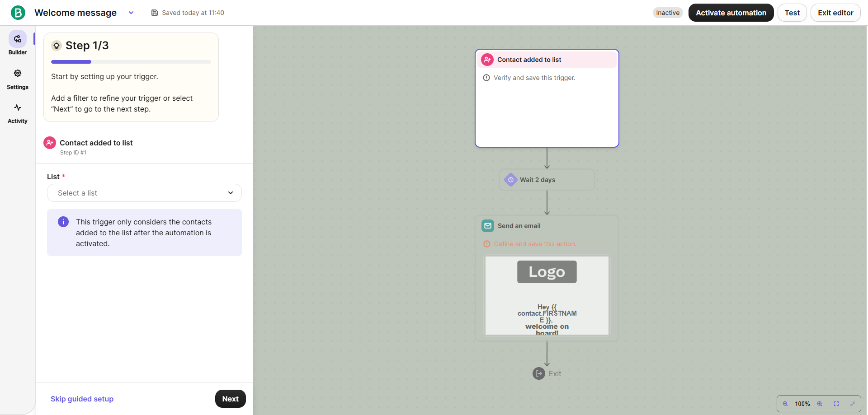Open the Settings sidebar tab
Image resolution: width=868 pixels, height=415 pixels.
[18, 79]
